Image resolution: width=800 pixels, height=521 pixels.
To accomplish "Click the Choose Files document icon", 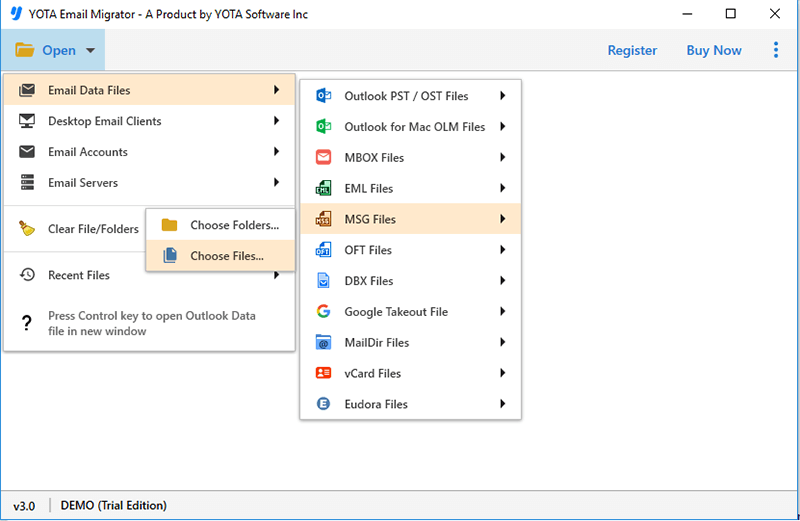I will click(170, 255).
